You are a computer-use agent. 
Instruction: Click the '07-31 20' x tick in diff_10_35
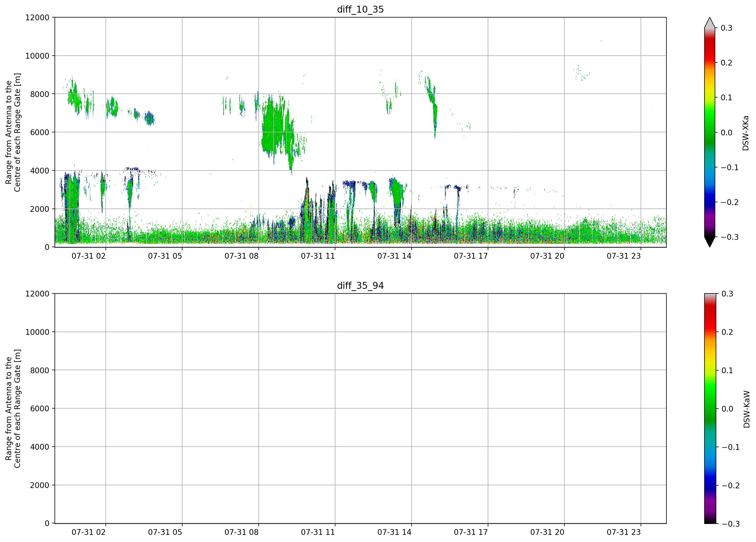pos(547,256)
